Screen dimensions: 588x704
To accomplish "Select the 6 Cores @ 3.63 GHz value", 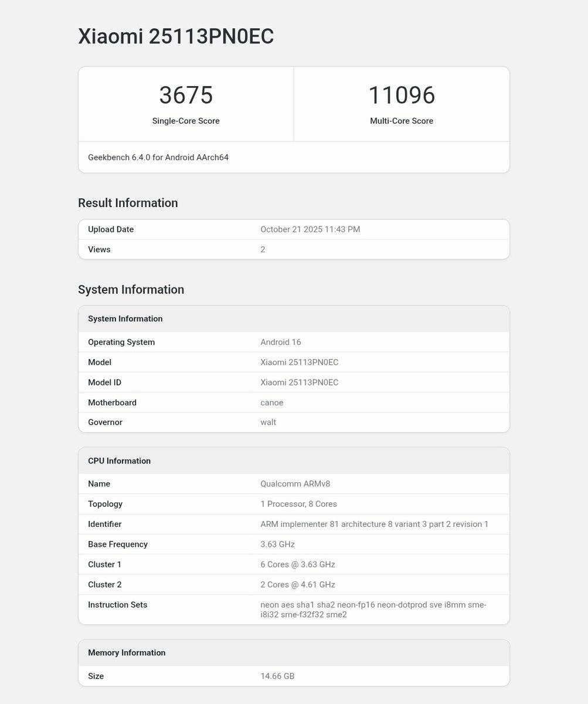I will point(298,564).
